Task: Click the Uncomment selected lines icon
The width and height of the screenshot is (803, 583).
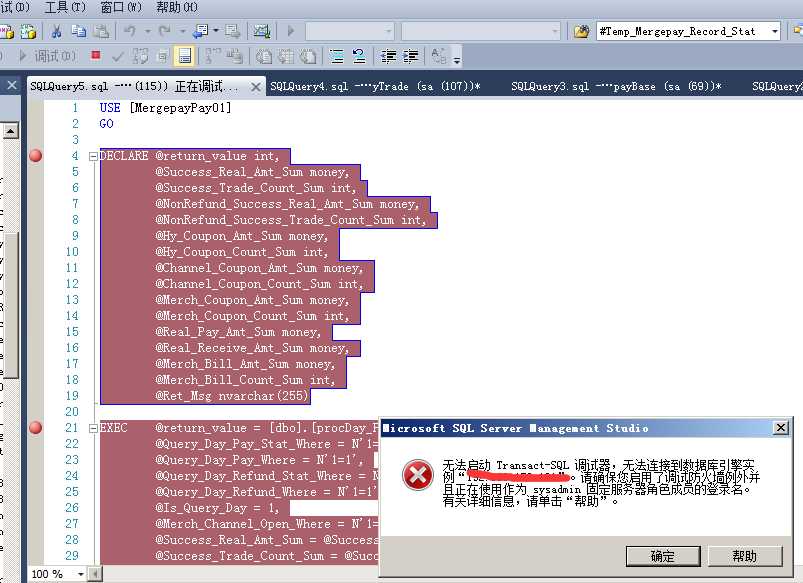Action: [x=359, y=56]
